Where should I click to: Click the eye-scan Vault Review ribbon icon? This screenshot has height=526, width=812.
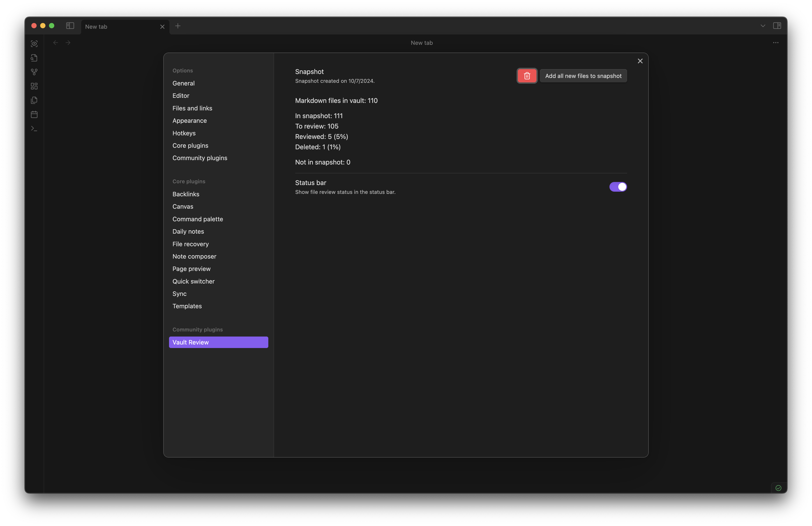[34, 44]
